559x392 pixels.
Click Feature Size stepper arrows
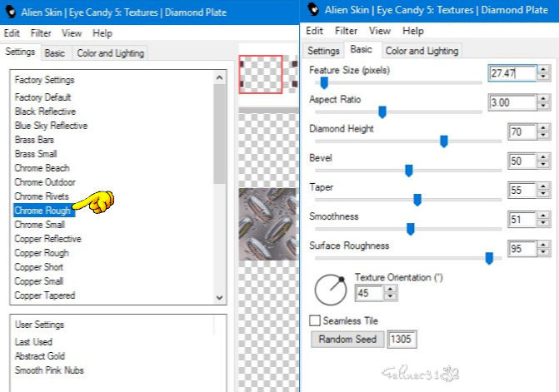click(x=543, y=73)
